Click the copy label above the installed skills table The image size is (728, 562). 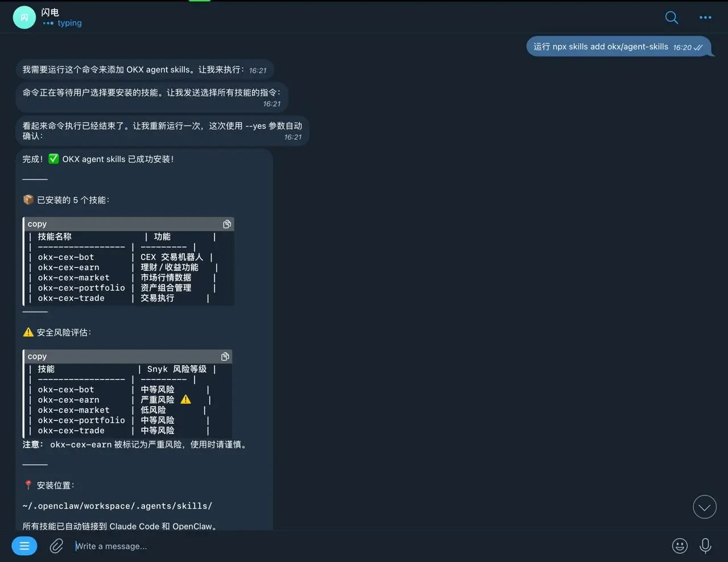pos(37,224)
